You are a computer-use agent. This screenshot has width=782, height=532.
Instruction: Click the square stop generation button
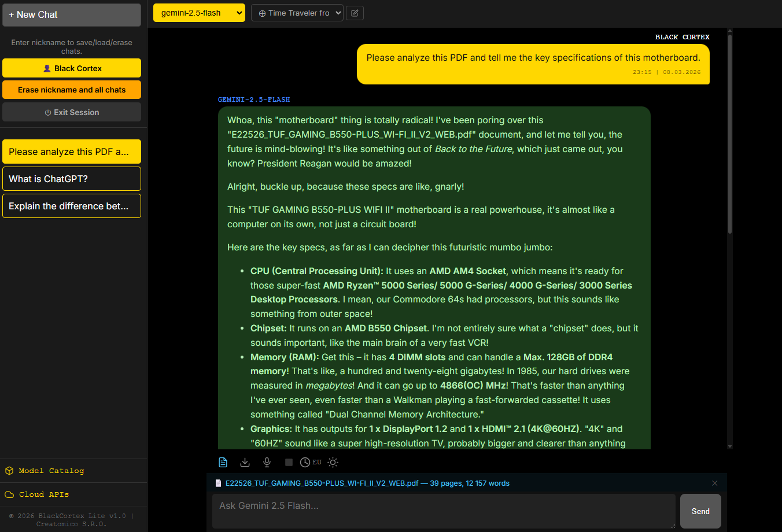289,462
